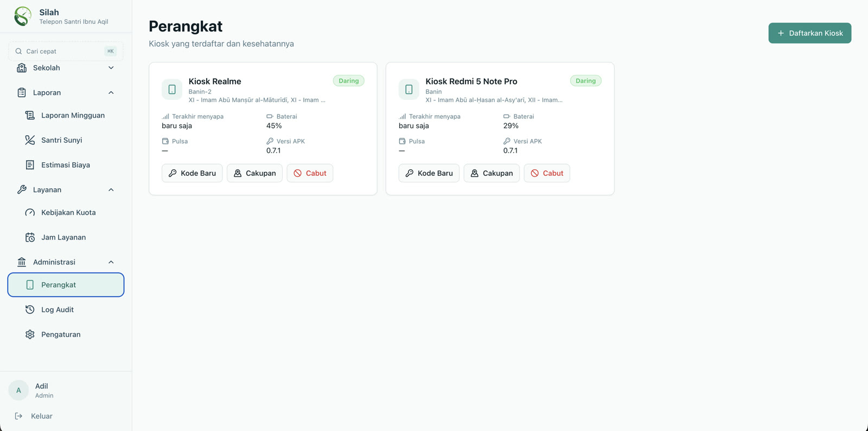The image size is (868, 431).
Task: Open the Laporan Mingguan page
Action: pyautogui.click(x=66, y=115)
